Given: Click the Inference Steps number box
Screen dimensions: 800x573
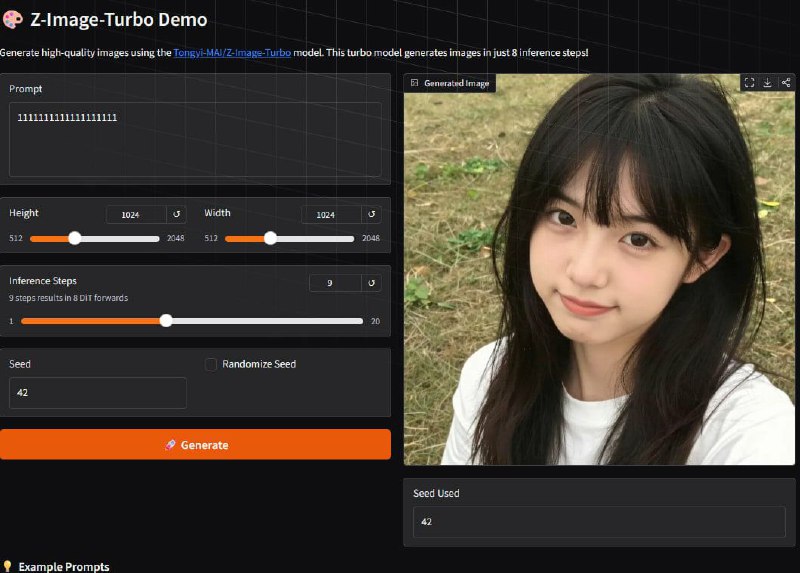Looking at the screenshot, I should pos(335,283).
